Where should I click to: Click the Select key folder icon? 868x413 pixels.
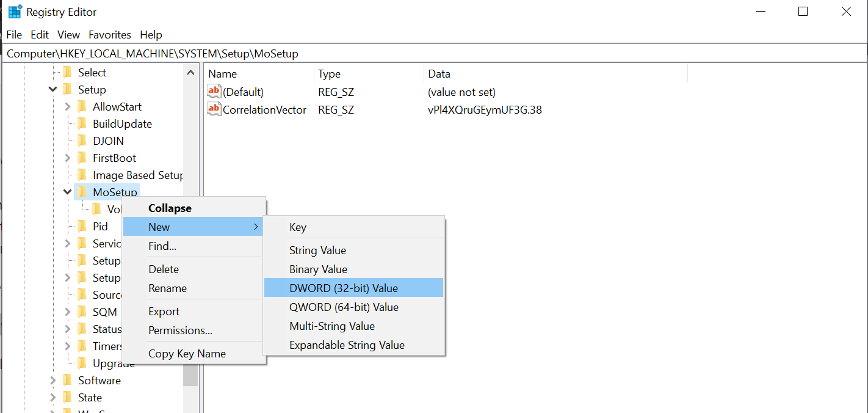[68, 73]
